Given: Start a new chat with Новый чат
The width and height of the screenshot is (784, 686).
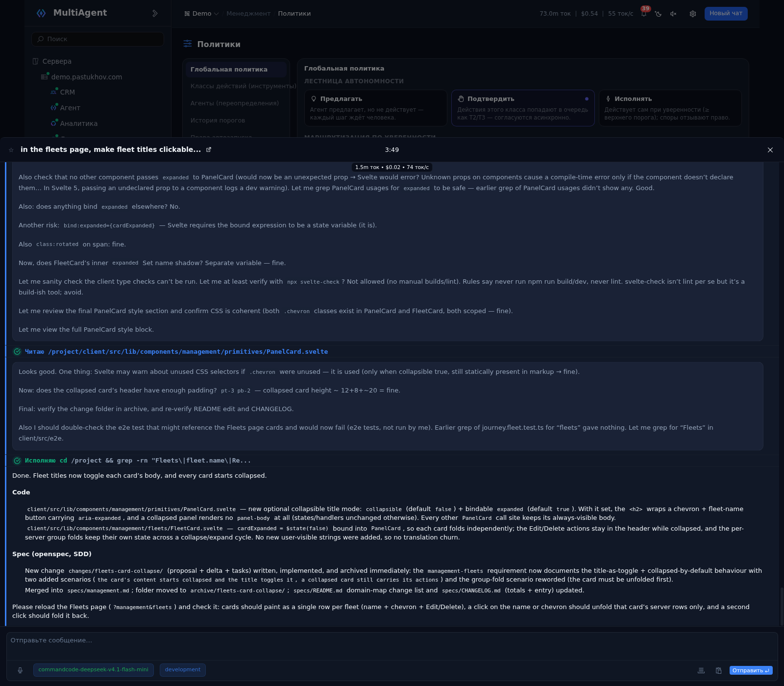Looking at the screenshot, I should [x=726, y=13].
